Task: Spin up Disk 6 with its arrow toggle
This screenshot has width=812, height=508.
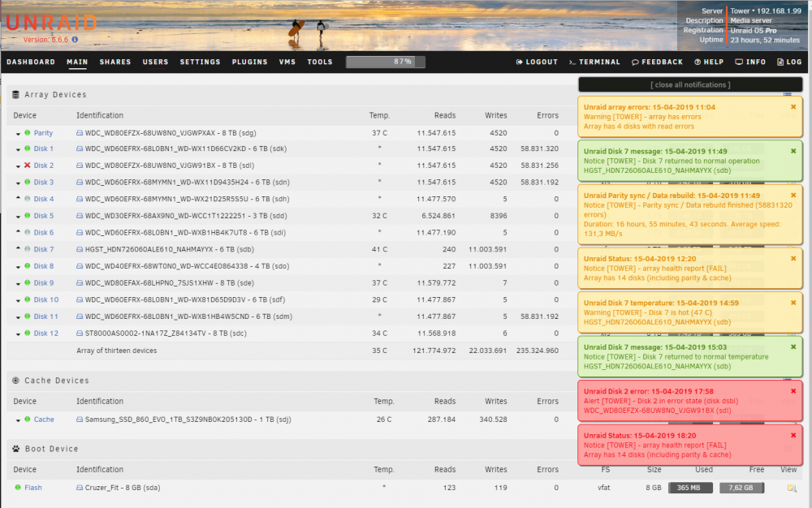Action: tap(18, 231)
